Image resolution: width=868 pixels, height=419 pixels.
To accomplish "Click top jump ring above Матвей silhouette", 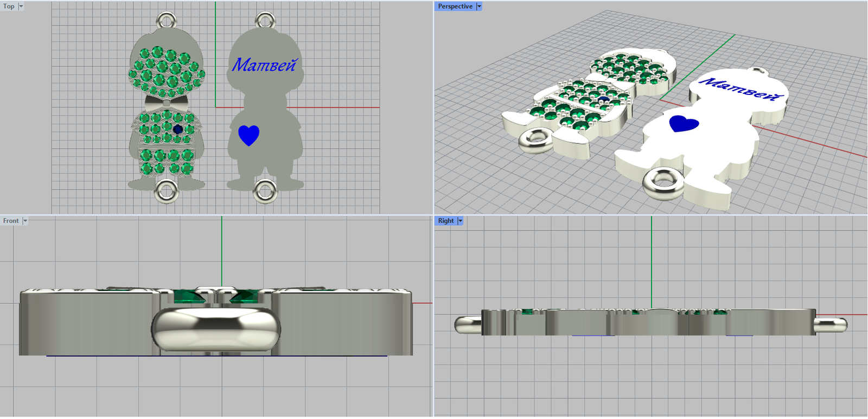I will point(265,21).
